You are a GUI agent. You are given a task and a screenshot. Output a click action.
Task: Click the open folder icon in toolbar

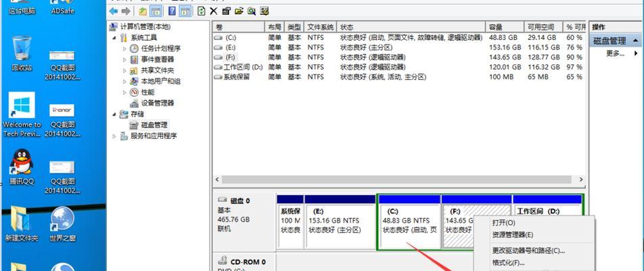(x=239, y=11)
